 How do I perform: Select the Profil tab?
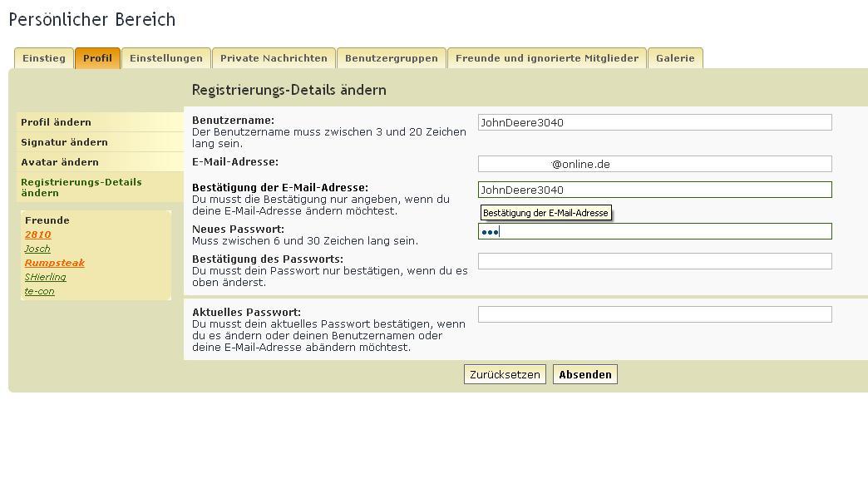tap(97, 58)
